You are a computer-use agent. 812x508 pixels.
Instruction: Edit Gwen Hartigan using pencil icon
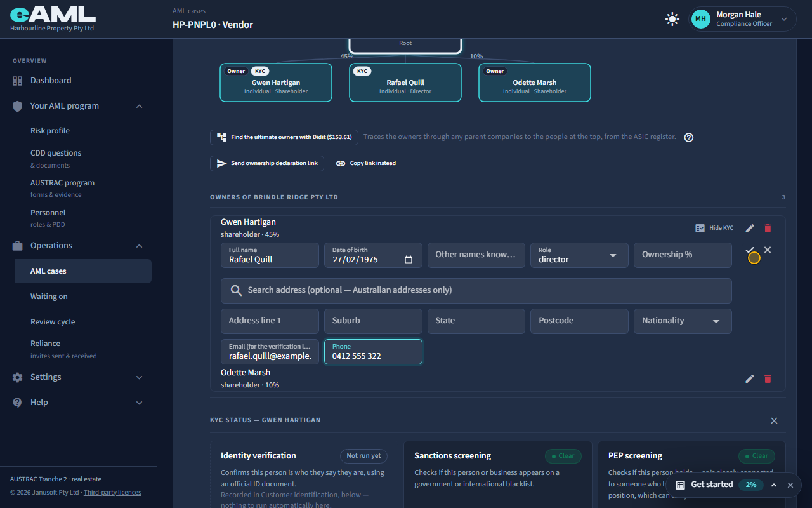pos(750,228)
